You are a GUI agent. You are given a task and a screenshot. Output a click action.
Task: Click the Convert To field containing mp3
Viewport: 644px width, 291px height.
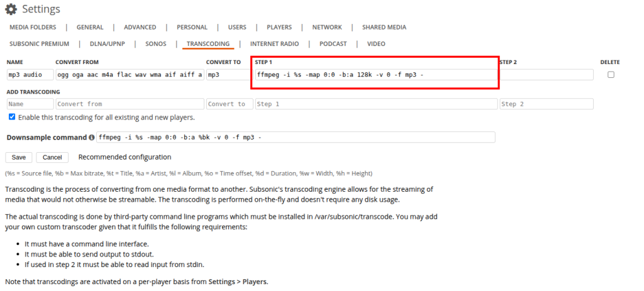(x=230, y=75)
